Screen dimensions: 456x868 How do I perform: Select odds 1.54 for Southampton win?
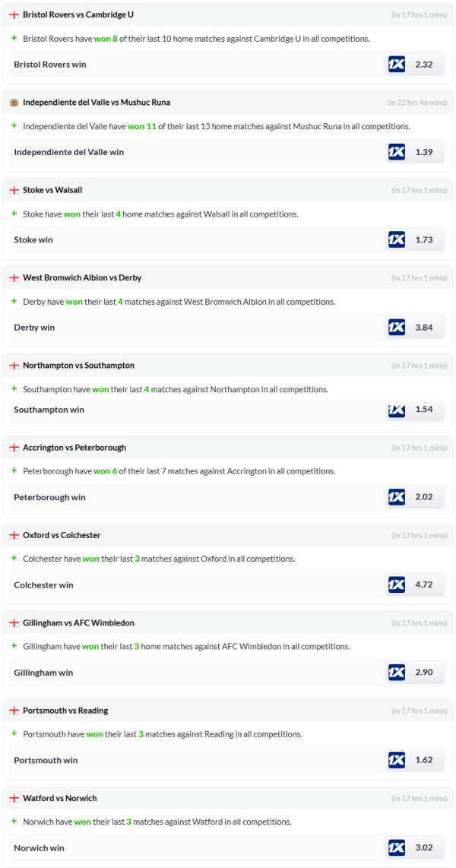click(424, 410)
